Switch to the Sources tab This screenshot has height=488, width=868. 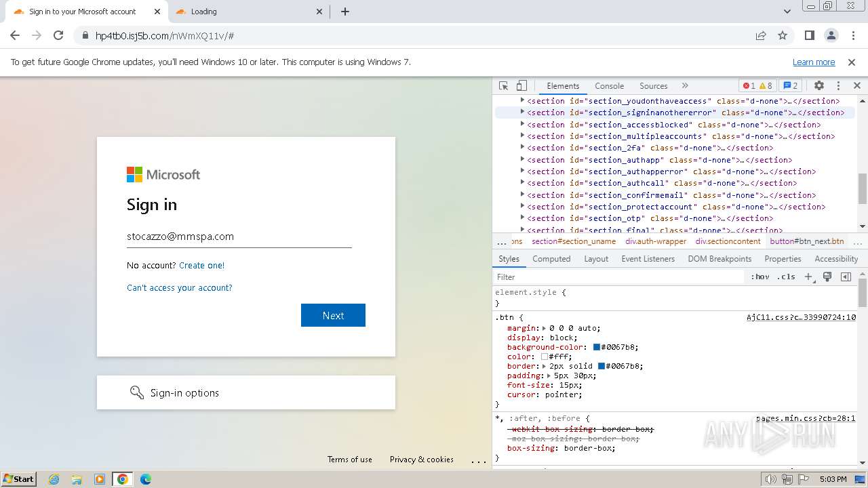coord(654,86)
